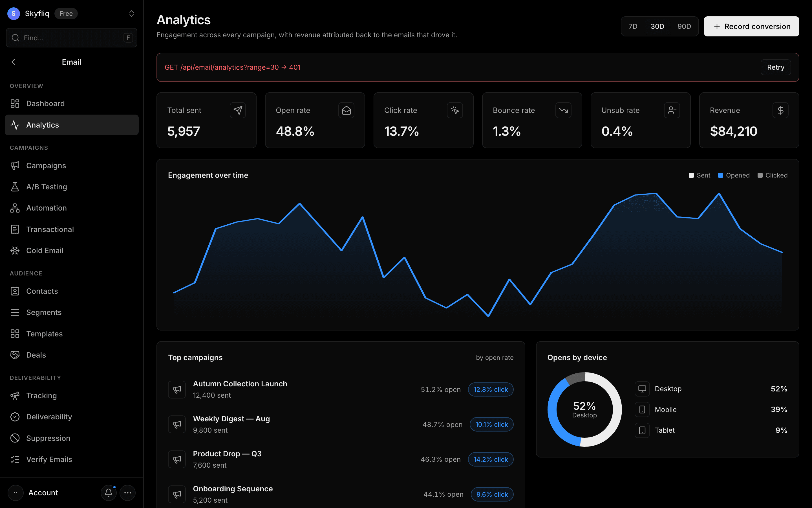Click the Suppression ban icon
This screenshot has height=508, width=812.
15,438
